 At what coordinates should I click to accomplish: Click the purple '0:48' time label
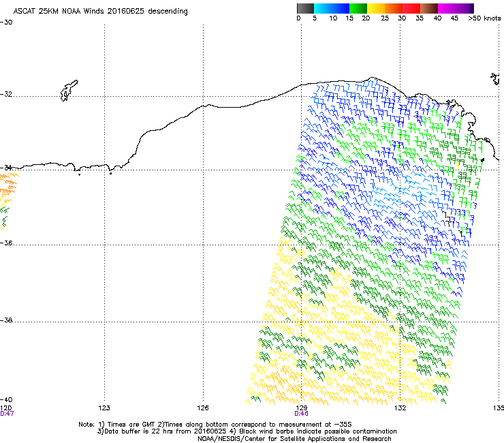[x=301, y=414]
